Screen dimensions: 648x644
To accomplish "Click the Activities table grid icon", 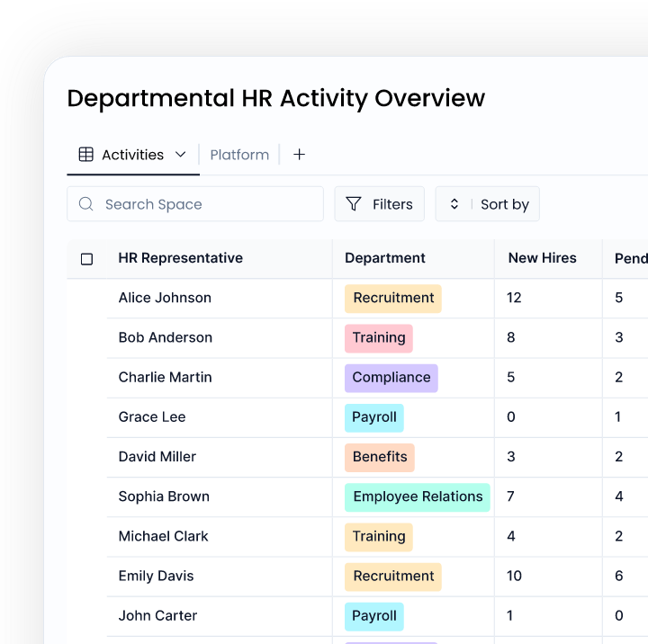I will 86,155.
